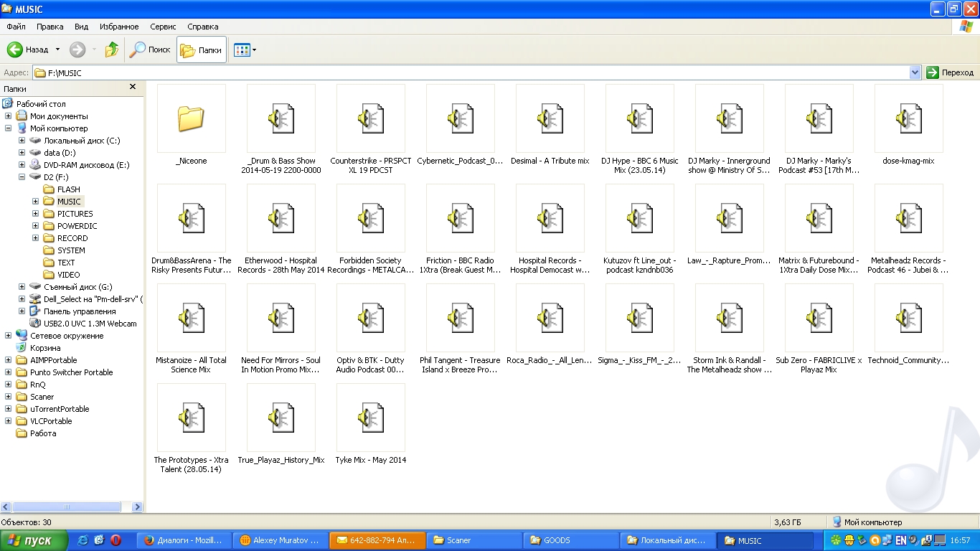Open the Поиск search tool

click(x=150, y=50)
